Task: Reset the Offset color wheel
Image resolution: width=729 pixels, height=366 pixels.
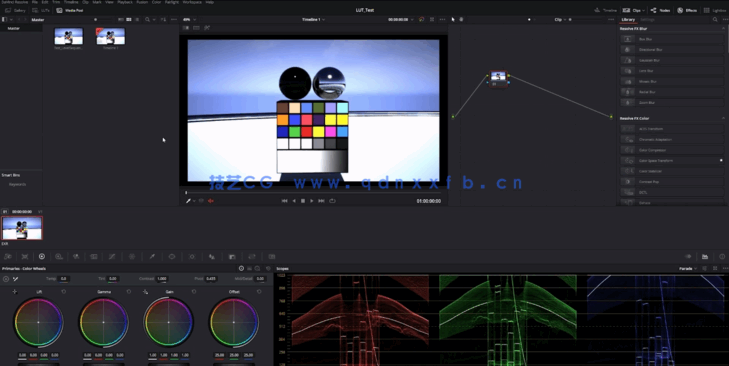Action: click(259, 292)
